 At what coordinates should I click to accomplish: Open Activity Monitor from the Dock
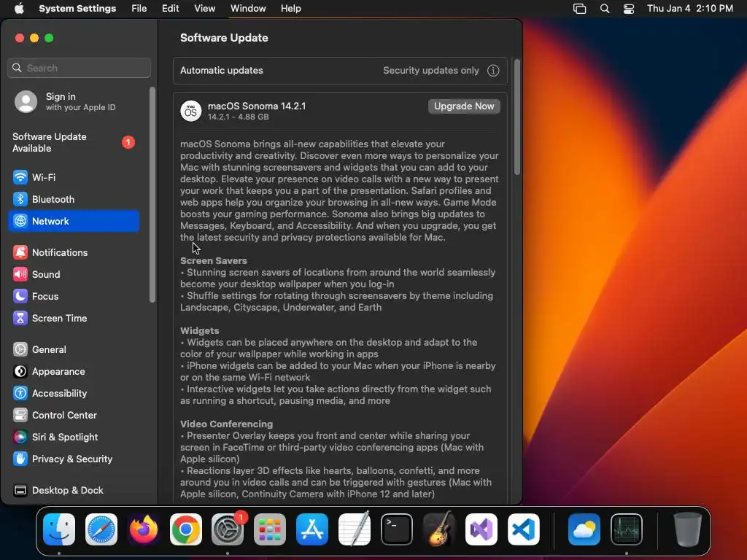(627, 529)
